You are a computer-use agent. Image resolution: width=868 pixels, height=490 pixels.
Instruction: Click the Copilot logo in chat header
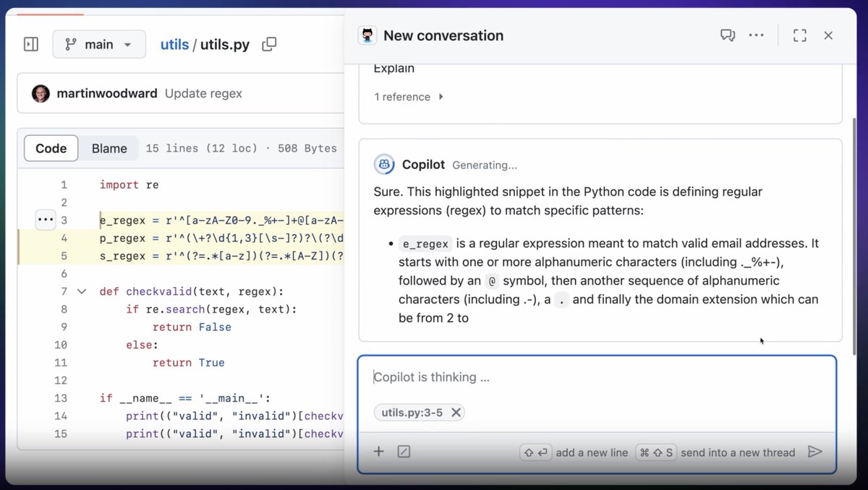coord(367,35)
